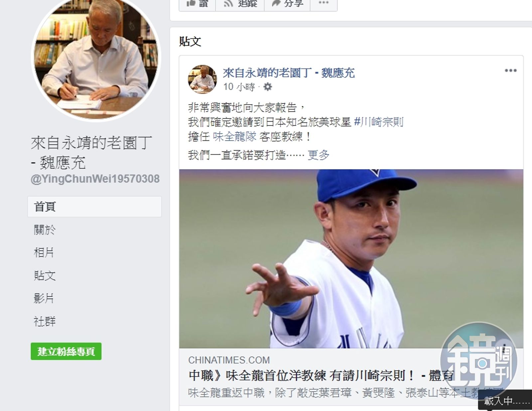Open 社群 in the sidebar
Image resolution: width=532 pixels, height=411 pixels.
click(x=45, y=321)
